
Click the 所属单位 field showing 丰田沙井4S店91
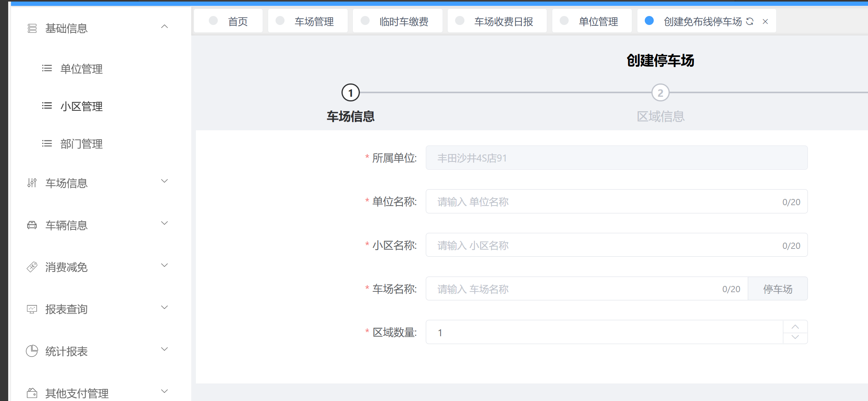click(x=617, y=158)
